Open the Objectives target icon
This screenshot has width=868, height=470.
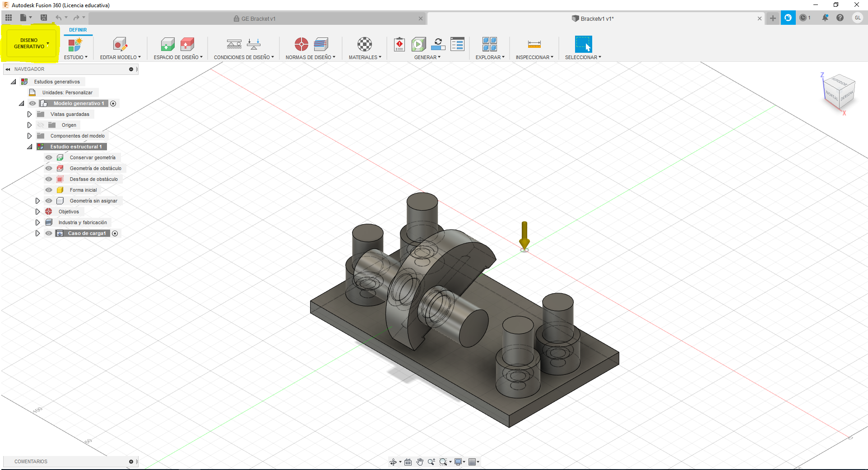coord(301,44)
